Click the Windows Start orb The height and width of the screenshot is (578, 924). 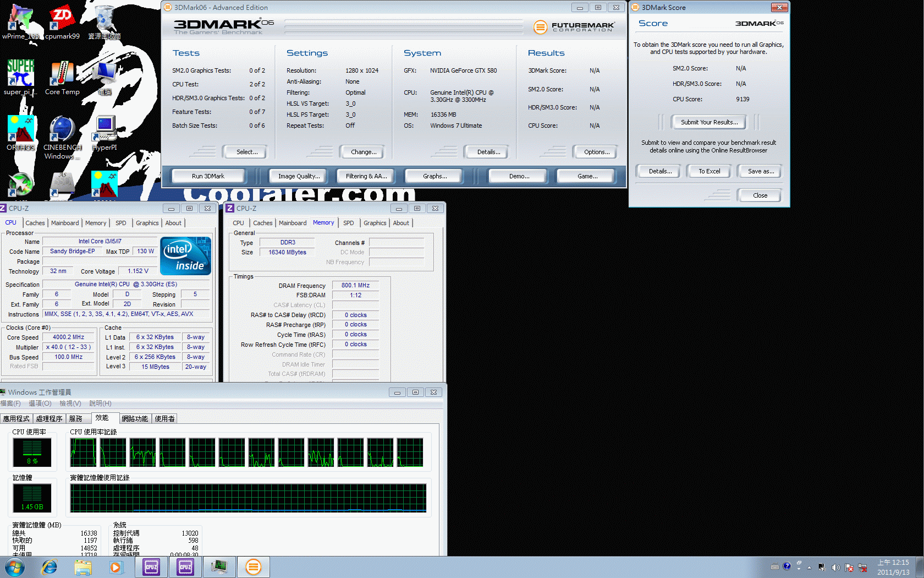click(x=15, y=567)
